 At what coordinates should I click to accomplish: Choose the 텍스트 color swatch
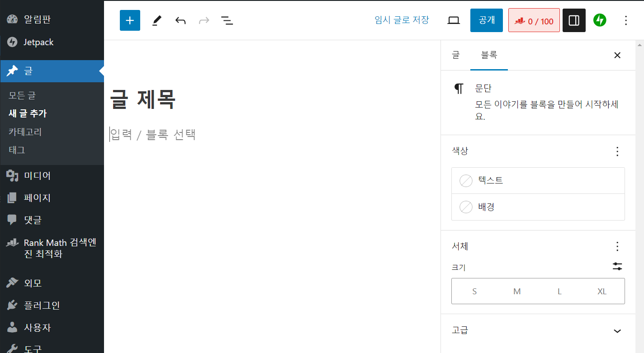[466, 181]
